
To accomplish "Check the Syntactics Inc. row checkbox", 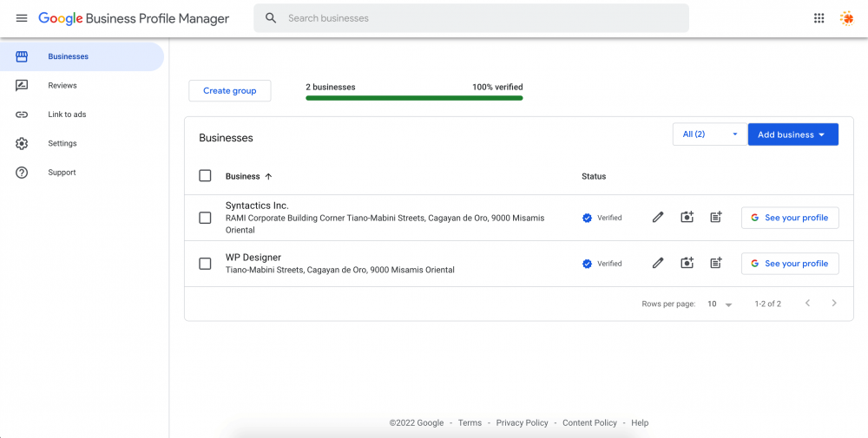I will click(205, 218).
